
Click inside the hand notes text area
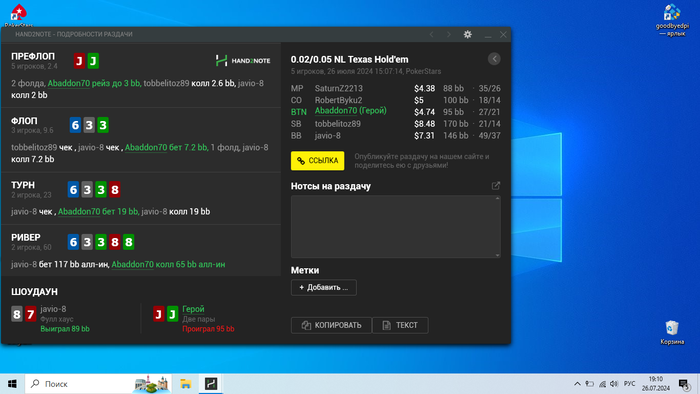pyautogui.click(x=393, y=227)
